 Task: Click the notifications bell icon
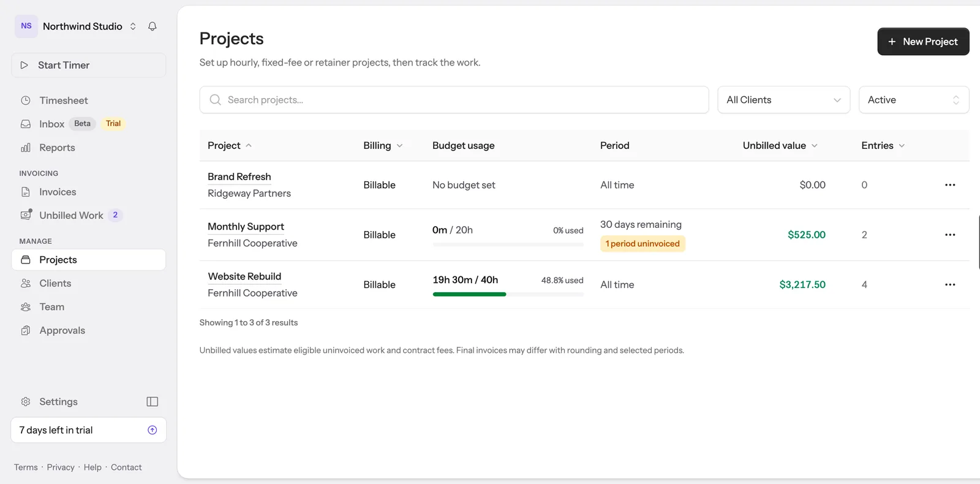click(x=153, y=26)
